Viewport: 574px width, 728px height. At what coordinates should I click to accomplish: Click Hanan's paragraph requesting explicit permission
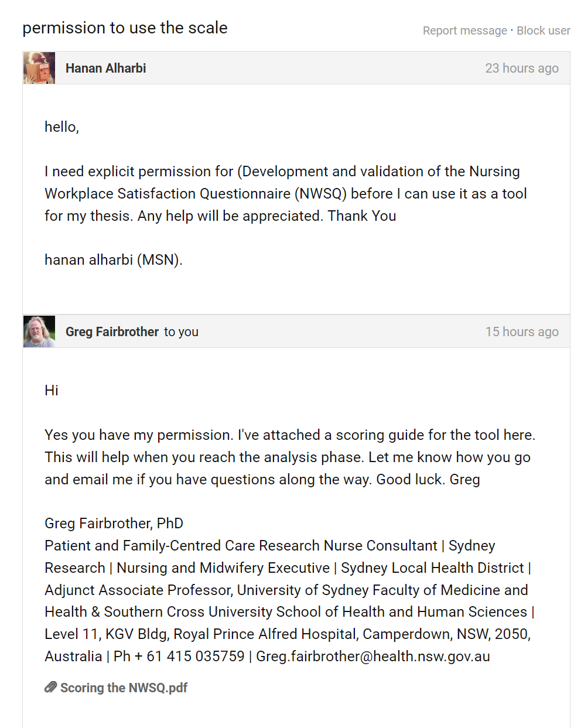click(x=285, y=193)
